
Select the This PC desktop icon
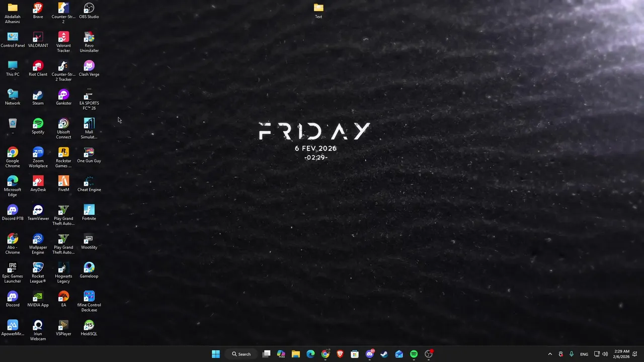click(13, 69)
